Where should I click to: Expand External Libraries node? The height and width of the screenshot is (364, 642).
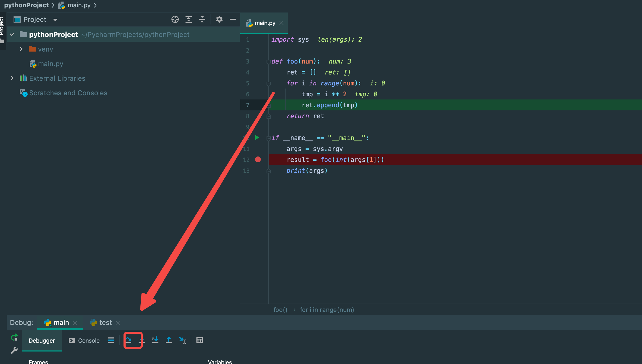[x=12, y=78]
